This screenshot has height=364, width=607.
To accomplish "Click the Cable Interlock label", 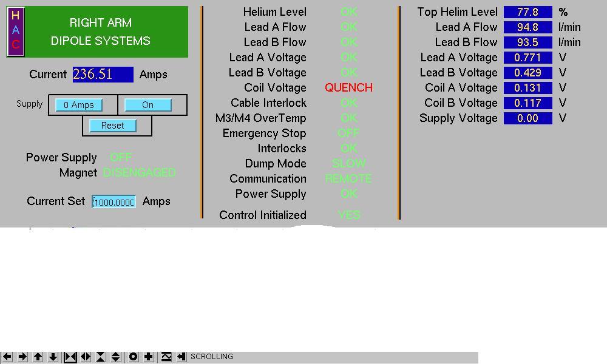I will 269,103.
